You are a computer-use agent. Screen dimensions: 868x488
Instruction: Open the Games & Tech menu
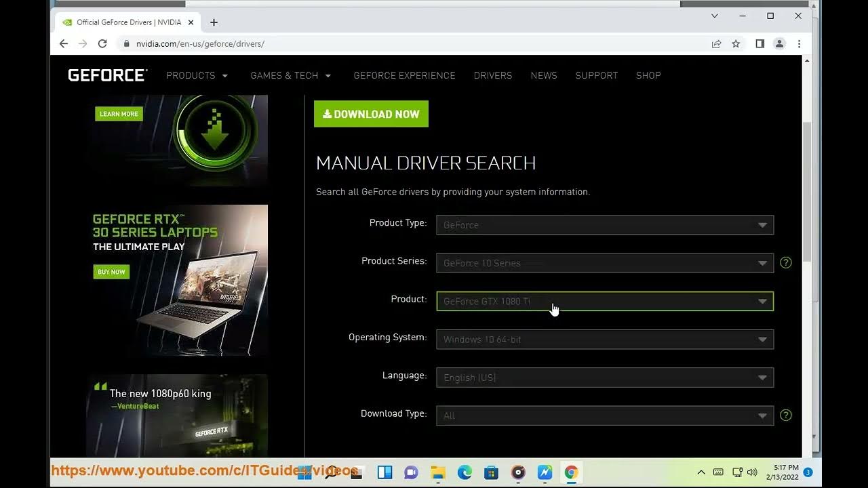[x=291, y=75]
